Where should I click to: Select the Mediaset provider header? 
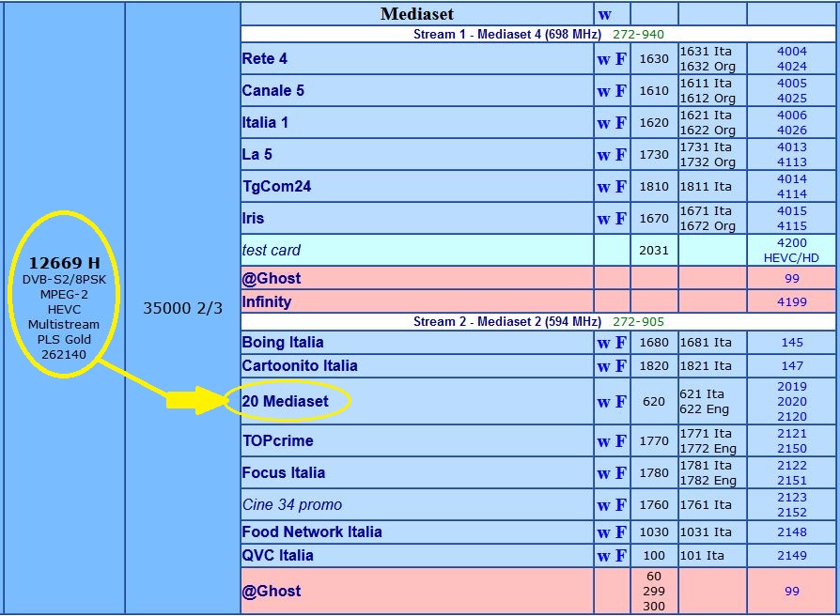(x=417, y=14)
